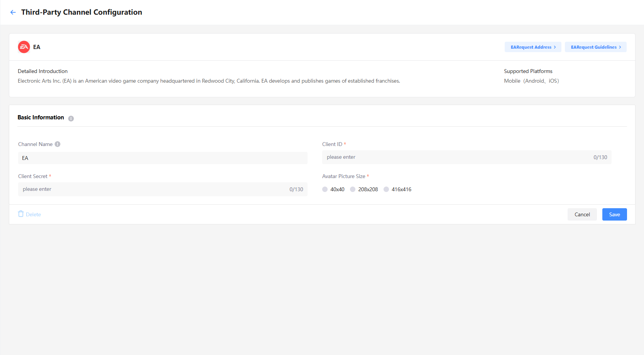This screenshot has width=644, height=355.
Task: Focus the Client ID input field
Action: point(467,157)
